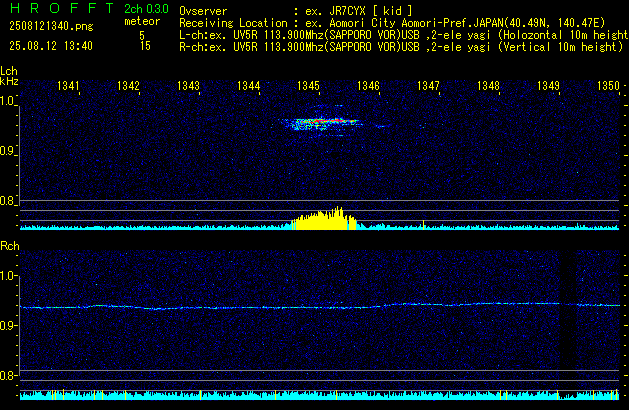Image resolution: width=629 pixels, height=410 pixels.
Task: Click the 1342 time axis marker
Action: coord(128,86)
